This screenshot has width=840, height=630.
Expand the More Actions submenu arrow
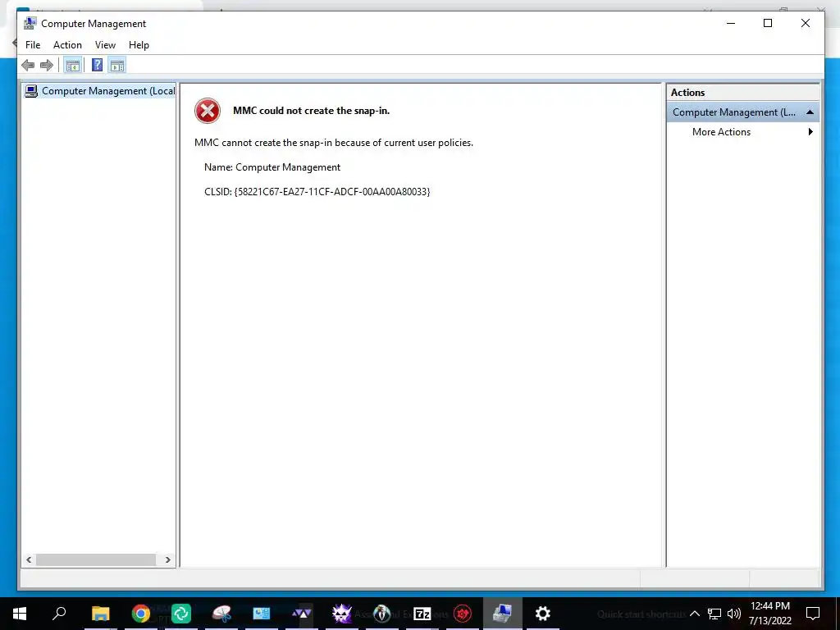(810, 132)
